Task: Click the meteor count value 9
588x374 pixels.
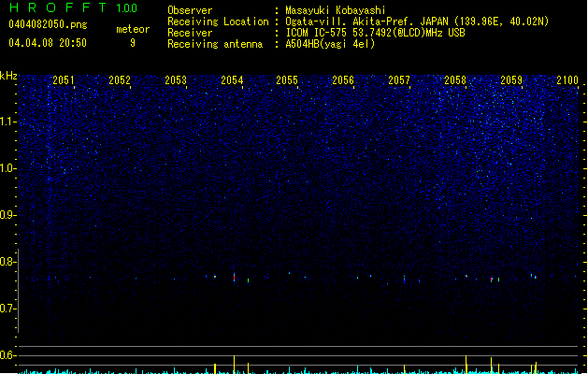Action: (x=133, y=43)
